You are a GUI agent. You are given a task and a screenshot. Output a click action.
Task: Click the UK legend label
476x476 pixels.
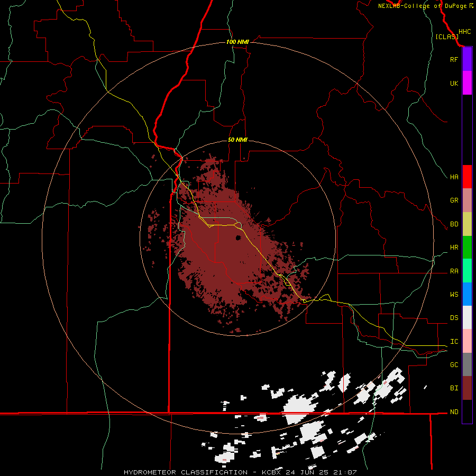pos(454,83)
